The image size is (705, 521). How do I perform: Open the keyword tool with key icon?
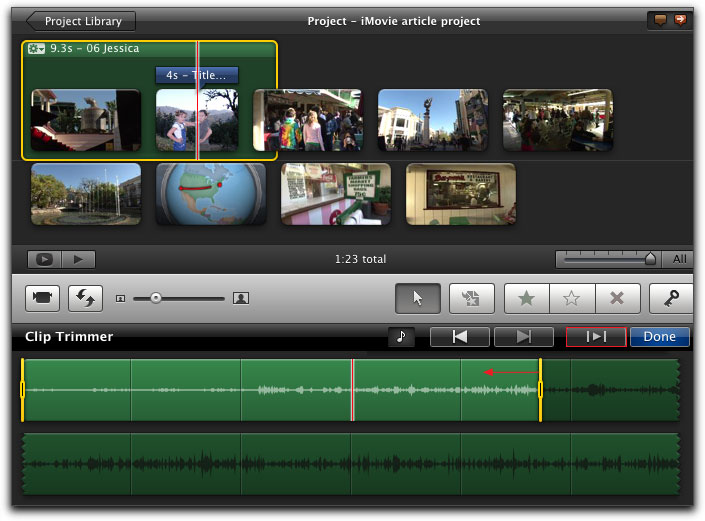671,298
